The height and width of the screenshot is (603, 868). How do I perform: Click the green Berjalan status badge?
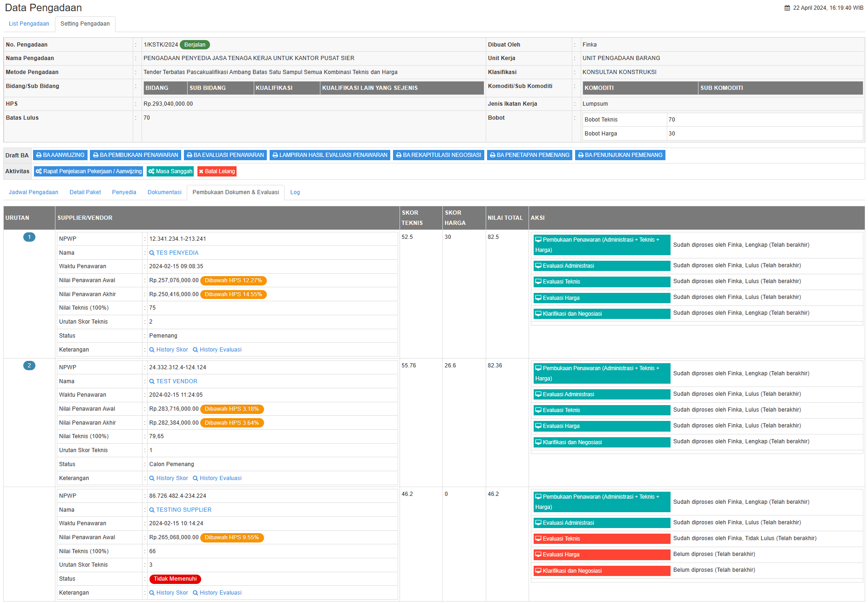[195, 45]
